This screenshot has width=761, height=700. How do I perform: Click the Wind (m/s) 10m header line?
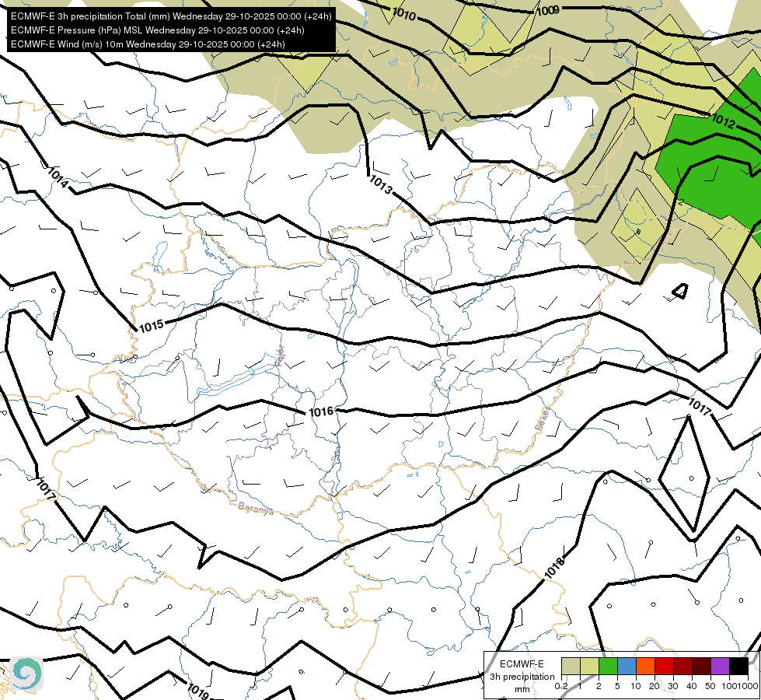(148, 44)
